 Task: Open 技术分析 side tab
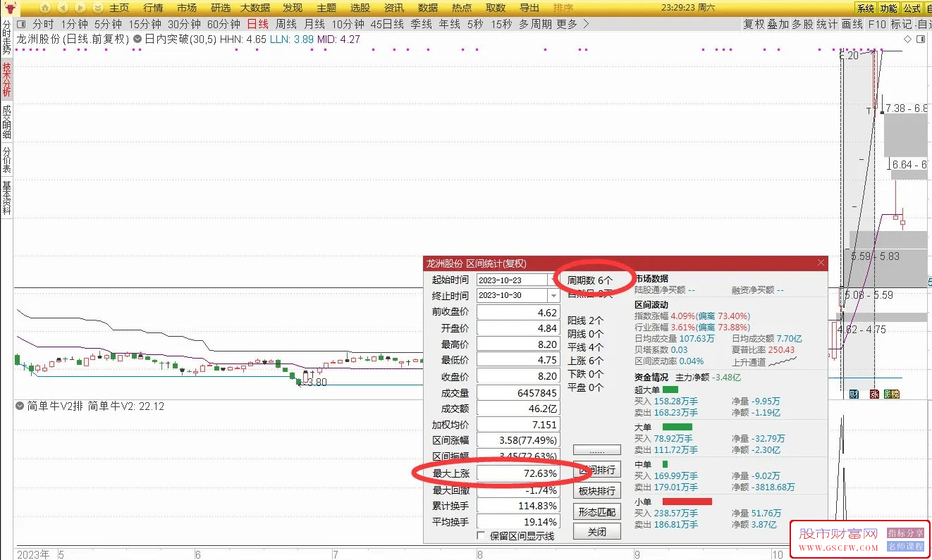(6, 80)
